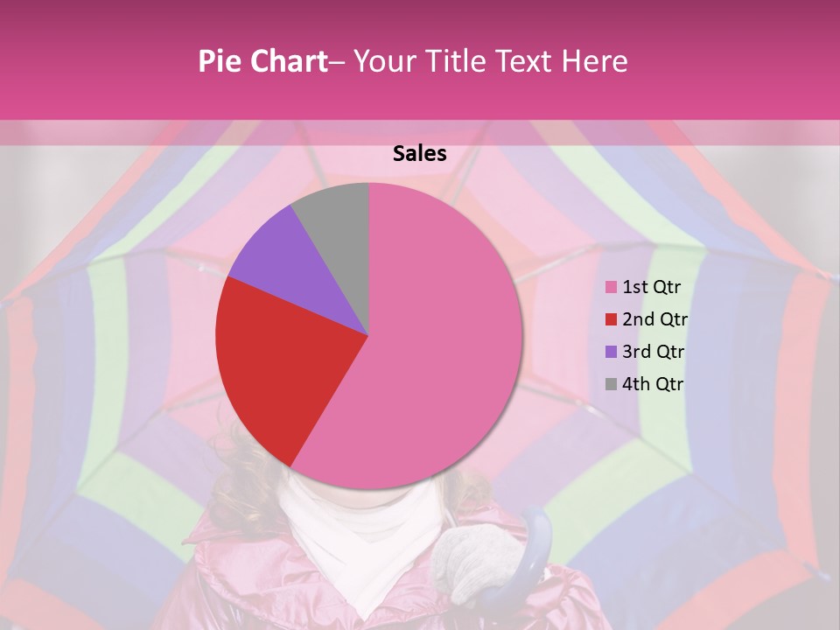
Task: Click the purple 3rd Qtr legend swatch
Action: [612, 352]
